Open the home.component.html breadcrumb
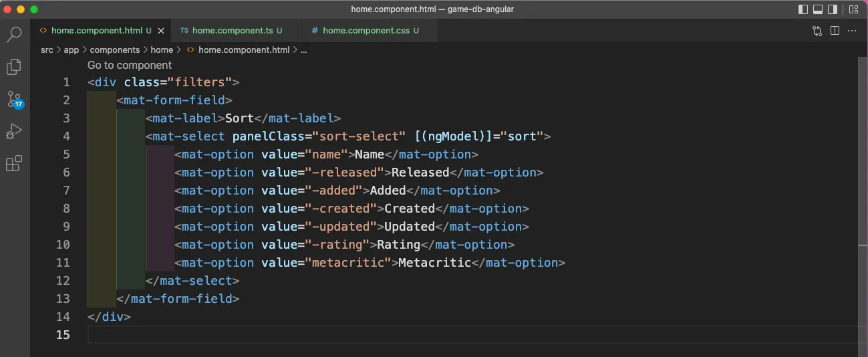This screenshot has width=868, height=357. (238, 49)
